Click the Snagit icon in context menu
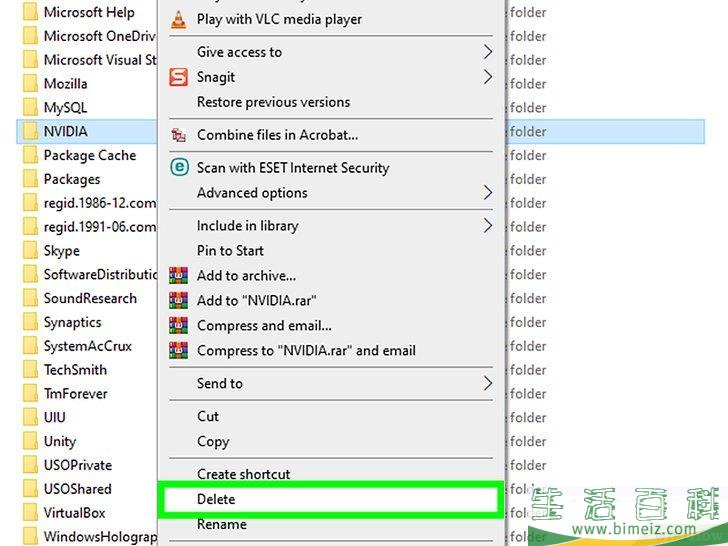 [x=179, y=77]
